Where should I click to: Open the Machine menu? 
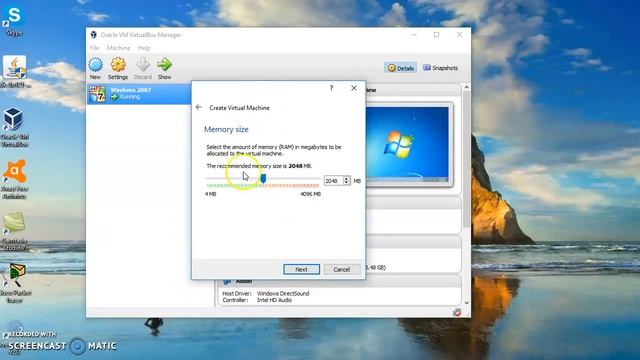118,48
